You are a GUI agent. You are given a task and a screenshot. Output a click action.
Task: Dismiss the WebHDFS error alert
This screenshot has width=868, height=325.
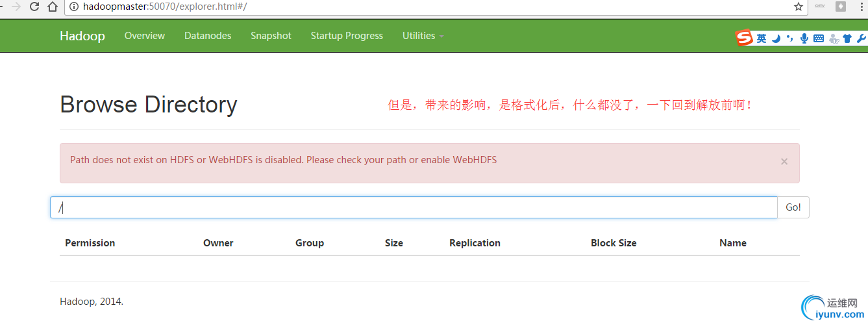784,161
